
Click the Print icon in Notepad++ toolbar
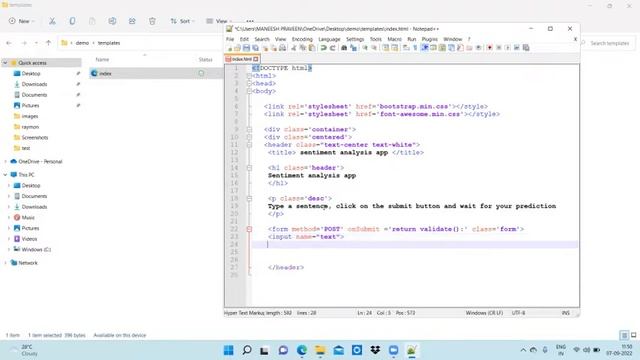point(282,48)
